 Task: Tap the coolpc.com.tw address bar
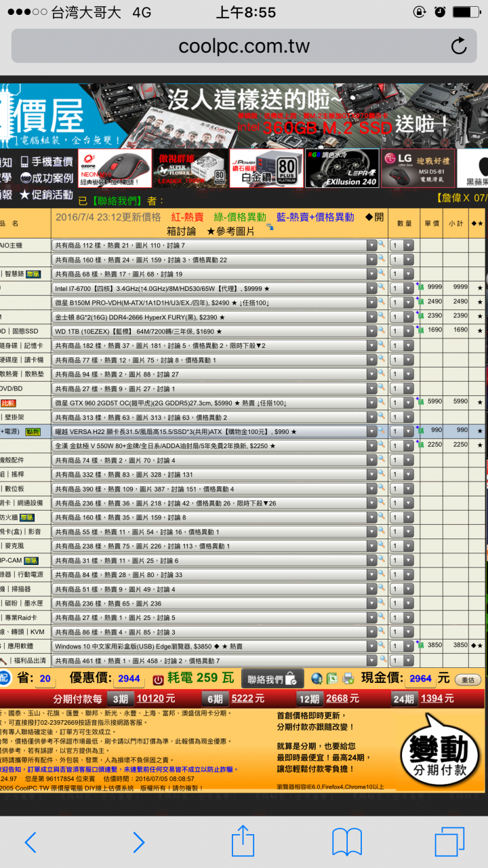(244, 46)
